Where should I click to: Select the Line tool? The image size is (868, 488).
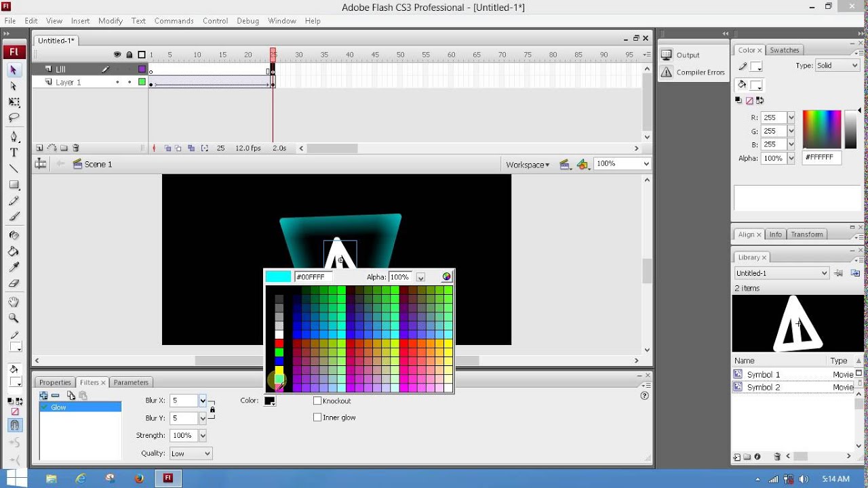[x=14, y=169]
